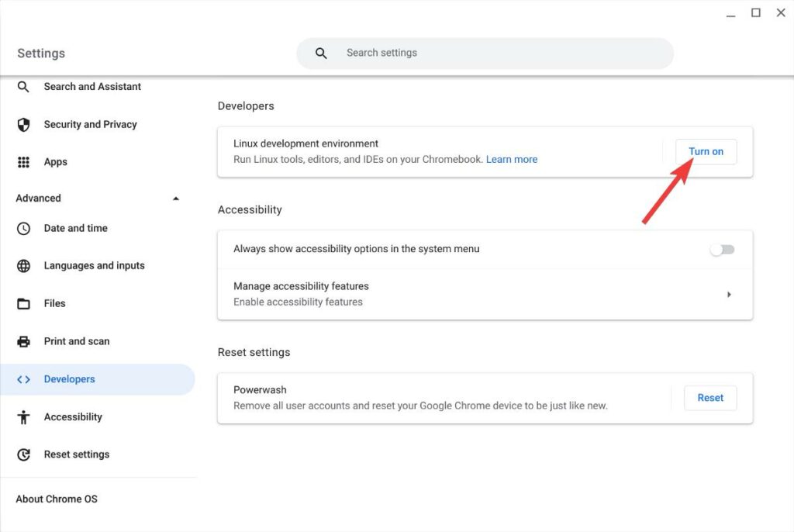Viewport: 794px width, 532px height.
Task: Open Files via the folder icon
Action: pyautogui.click(x=23, y=303)
